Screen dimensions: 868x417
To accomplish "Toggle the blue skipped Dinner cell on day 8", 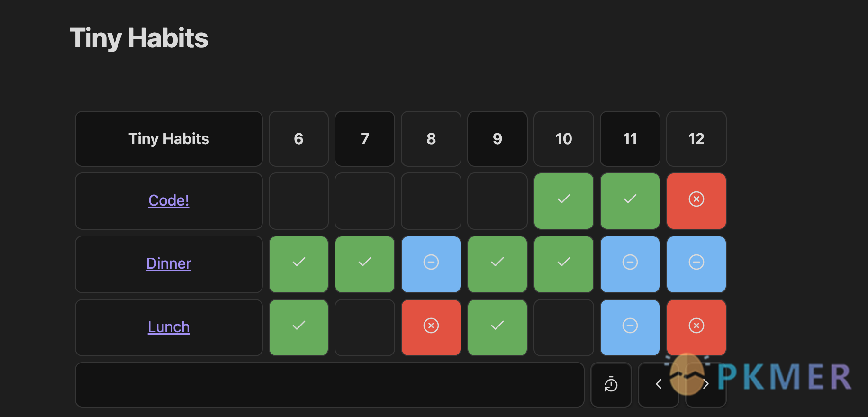I will coord(431,264).
